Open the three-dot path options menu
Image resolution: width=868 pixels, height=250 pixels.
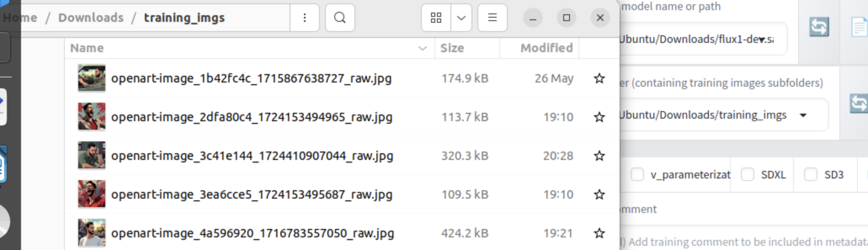point(304,18)
